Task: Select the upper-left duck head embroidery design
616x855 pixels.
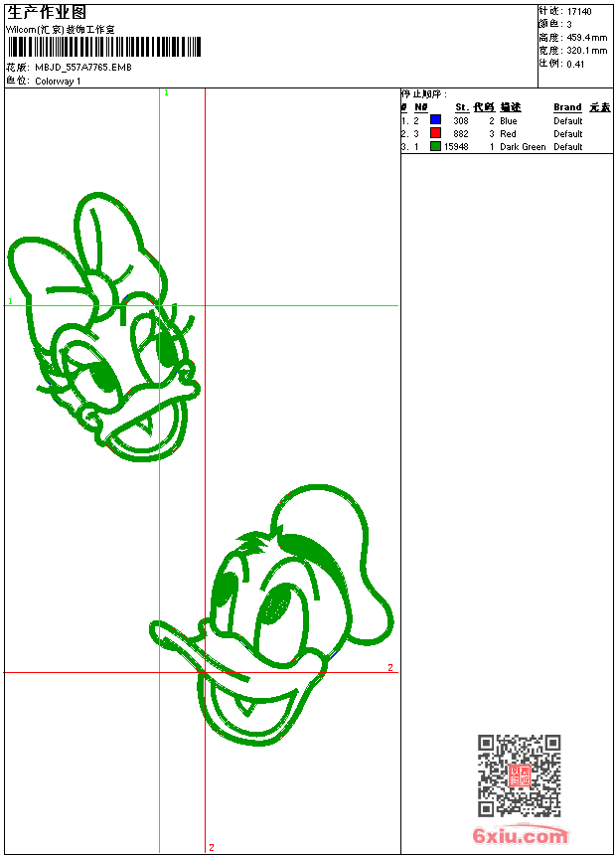Action: point(103,327)
